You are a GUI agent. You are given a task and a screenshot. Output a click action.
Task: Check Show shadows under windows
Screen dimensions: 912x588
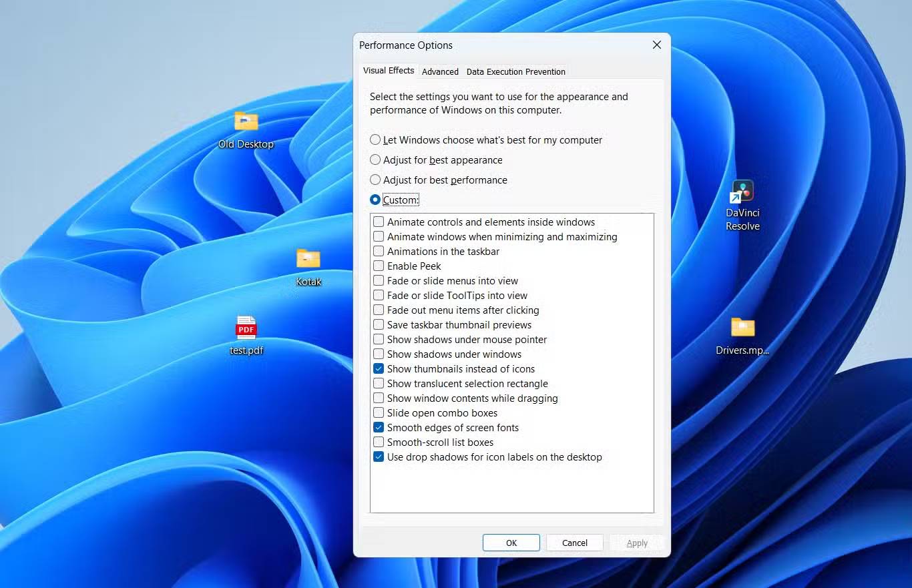pyautogui.click(x=379, y=354)
